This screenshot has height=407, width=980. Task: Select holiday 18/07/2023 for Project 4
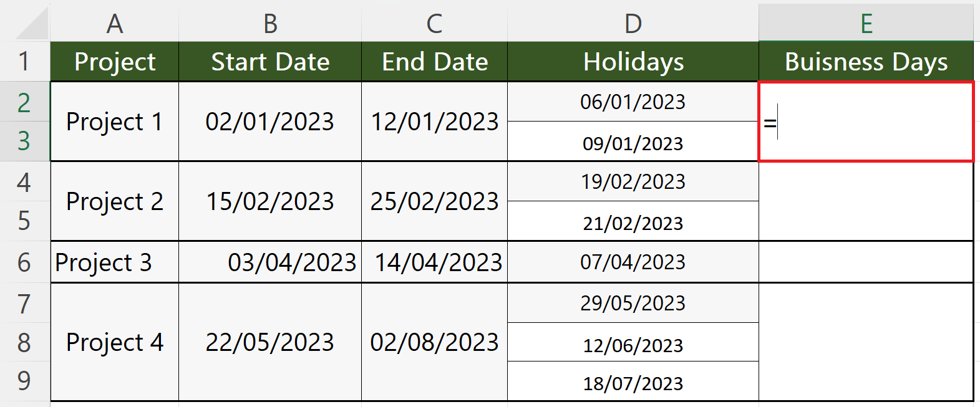633,383
